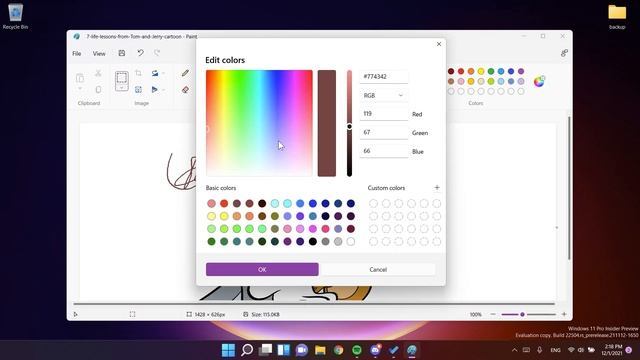Click the Resize and skew icon
Screen dimensions: 640x360
click(138, 89)
